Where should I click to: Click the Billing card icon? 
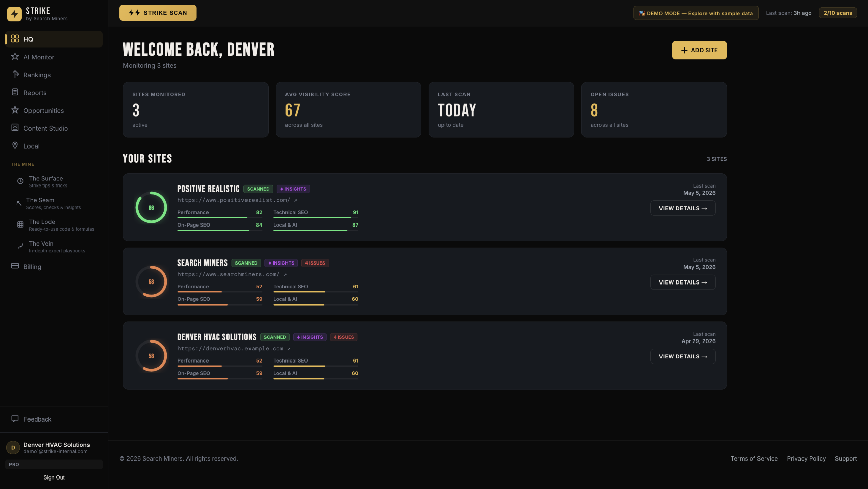[x=15, y=266]
